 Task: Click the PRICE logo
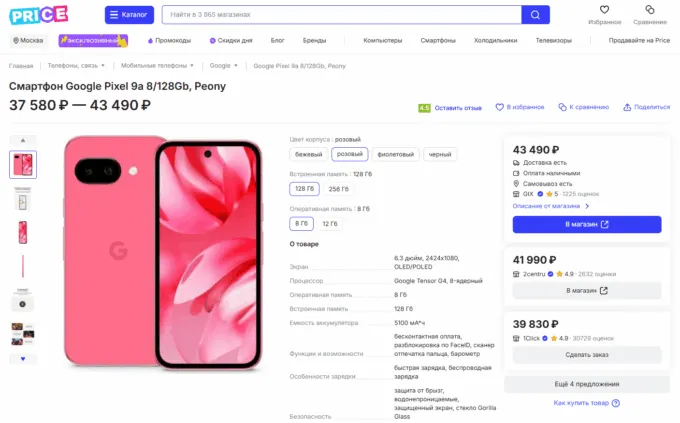(40, 15)
